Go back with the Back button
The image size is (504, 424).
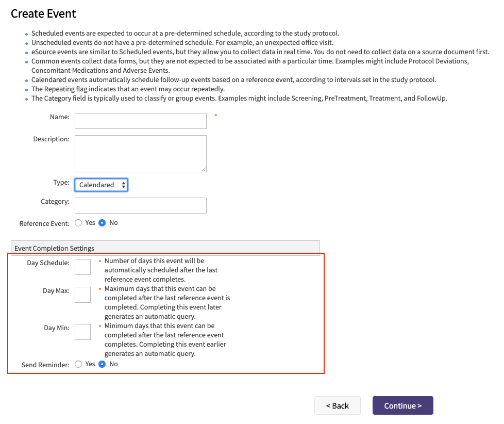[337, 405]
